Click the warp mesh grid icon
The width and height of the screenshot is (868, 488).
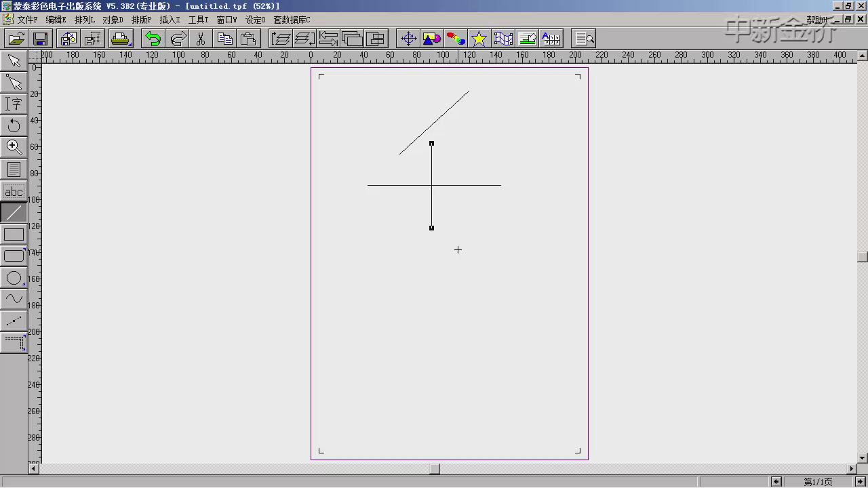pyautogui.click(x=503, y=39)
